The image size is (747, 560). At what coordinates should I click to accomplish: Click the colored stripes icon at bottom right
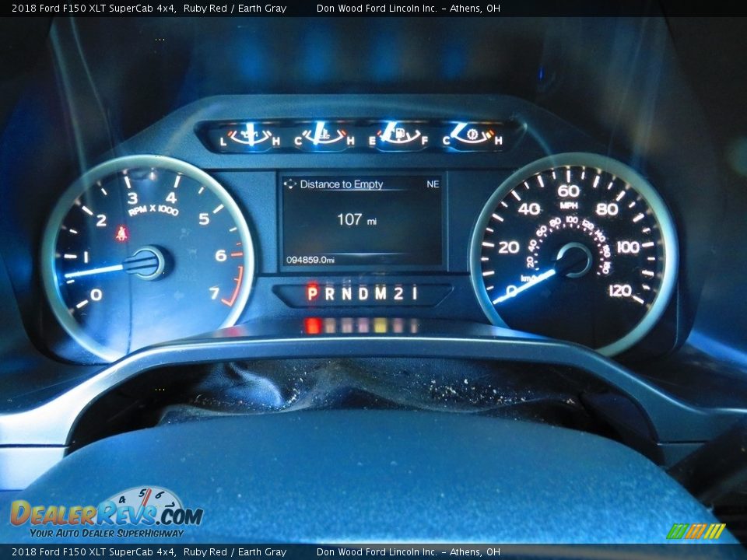[x=696, y=531]
